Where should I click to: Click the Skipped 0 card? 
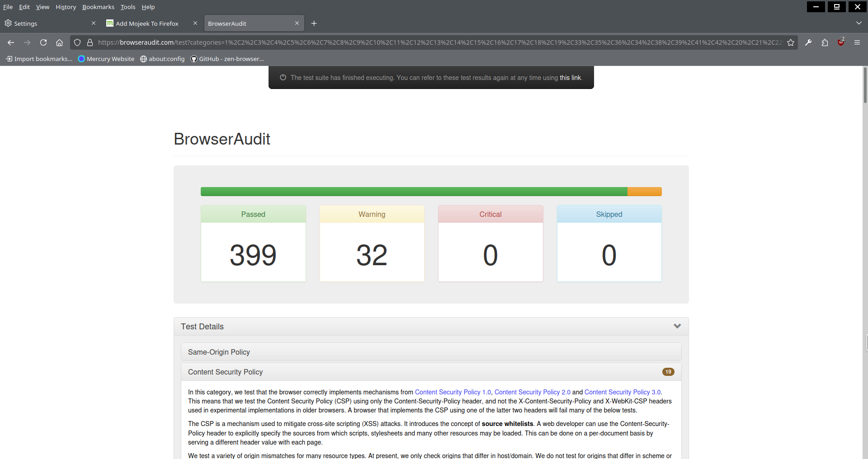click(609, 244)
